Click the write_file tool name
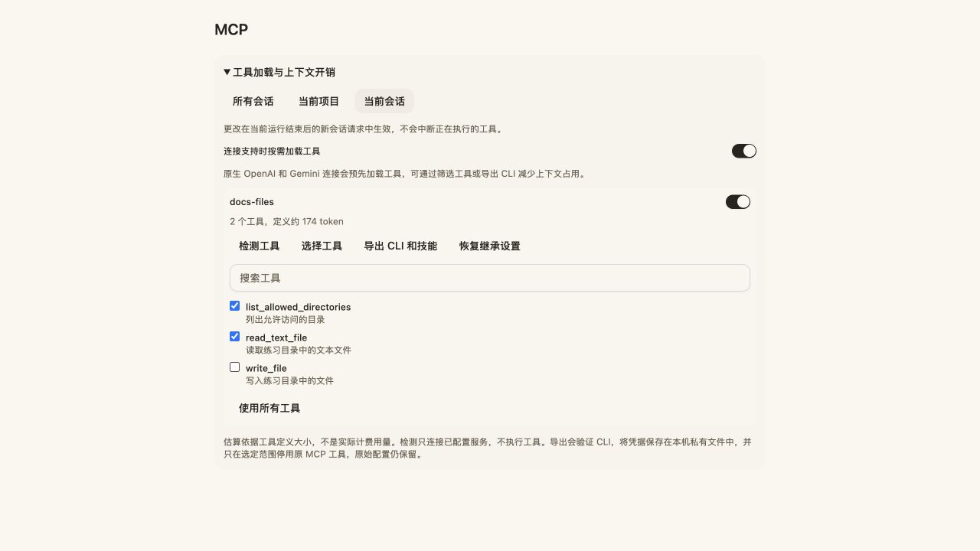 (x=266, y=368)
